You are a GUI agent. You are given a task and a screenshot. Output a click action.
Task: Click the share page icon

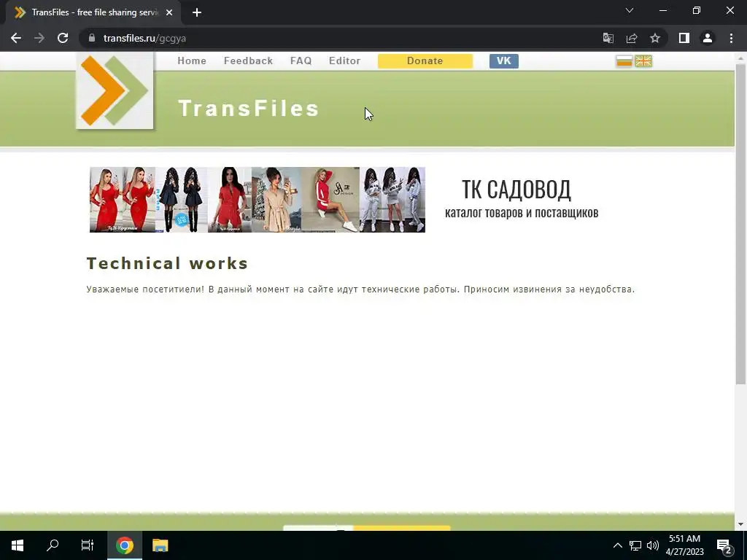(x=632, y=38)
